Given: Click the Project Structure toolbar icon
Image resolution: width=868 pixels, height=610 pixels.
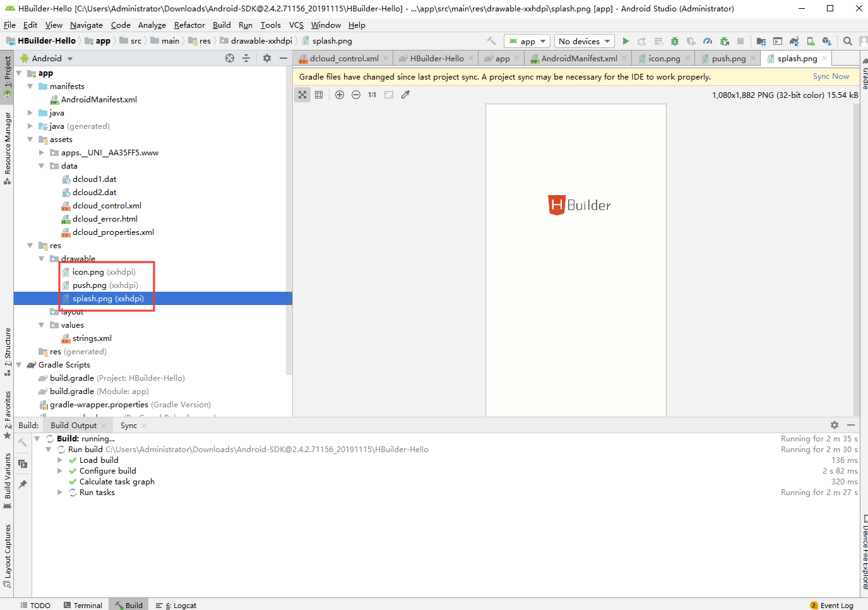Looking at the screenshot, I should (761, 41).
